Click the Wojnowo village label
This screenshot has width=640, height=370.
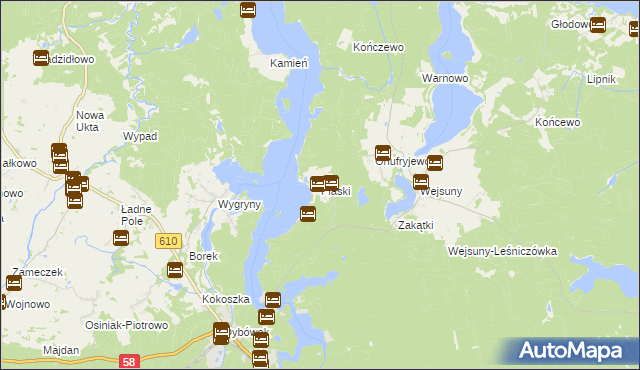point(27,304)
